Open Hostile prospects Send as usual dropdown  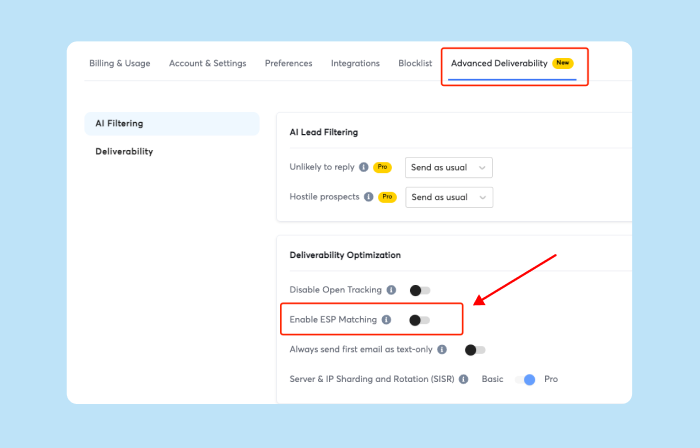point(449,197)
